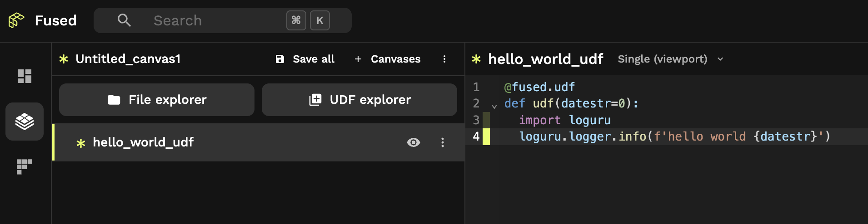Open the pixelated blocks sidebar icon
Screen dimensions: 868x224
pyautogui.click(x=25, y=166)
